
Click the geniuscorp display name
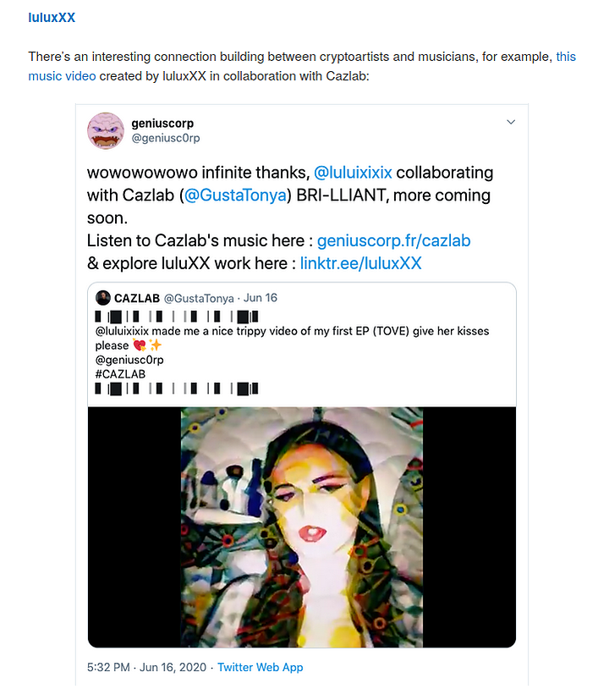(162, 124)
